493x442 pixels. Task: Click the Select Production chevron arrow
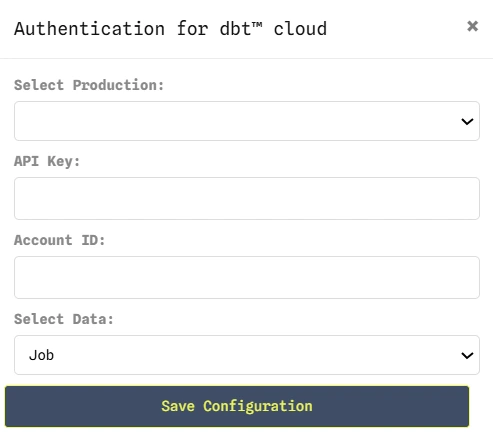pos(467,121)
